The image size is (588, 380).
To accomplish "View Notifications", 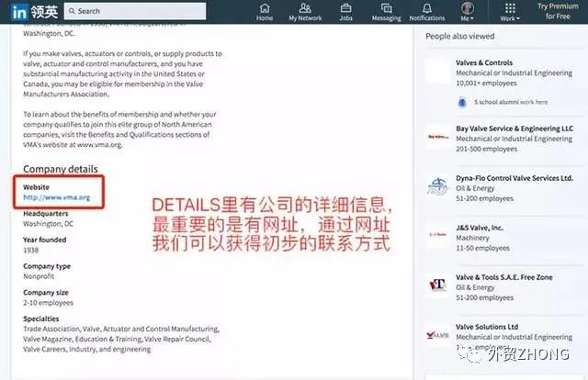I will point(426,12).
